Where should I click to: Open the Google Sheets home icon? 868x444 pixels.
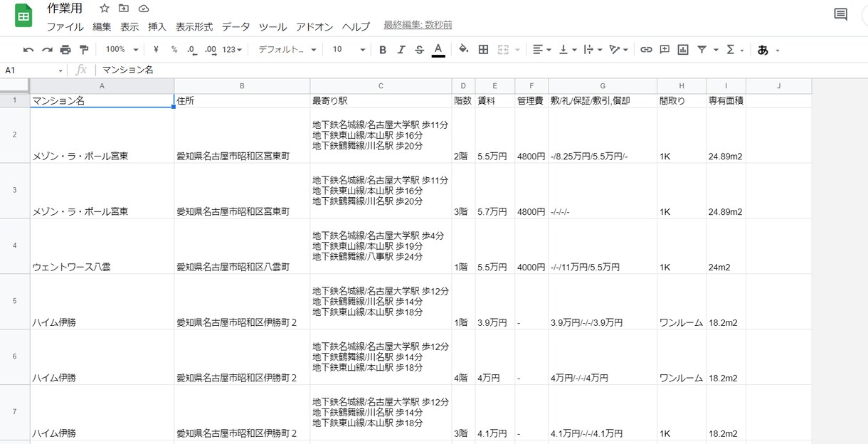pyautogui.click(x=23, y=16)
